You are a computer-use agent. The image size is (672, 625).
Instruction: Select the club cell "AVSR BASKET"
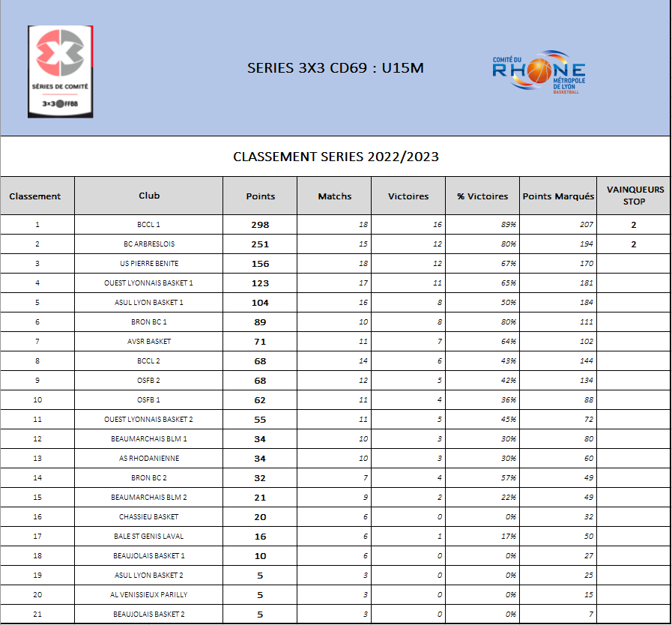click(x=149, y=342)
